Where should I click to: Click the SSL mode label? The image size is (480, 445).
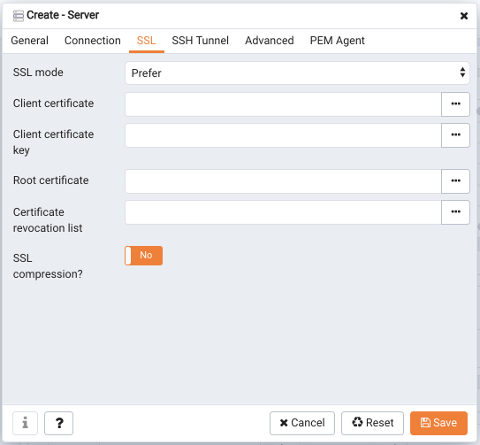tap(38, 72)
